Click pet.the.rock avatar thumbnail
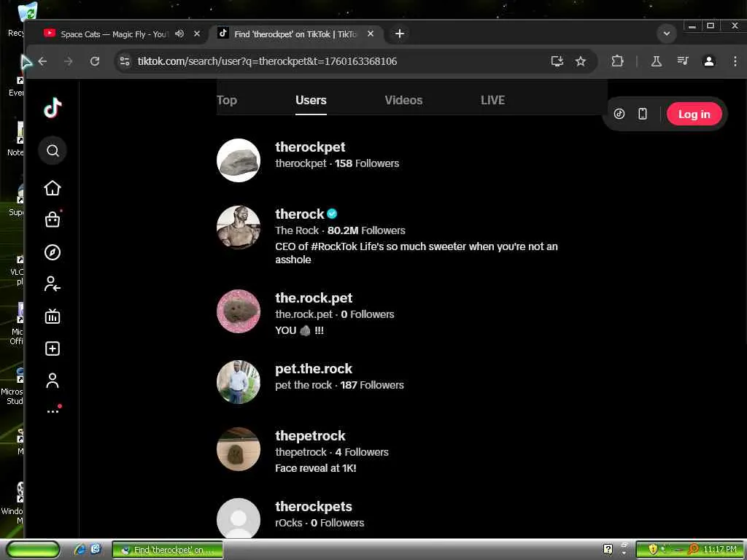The width and height of the screenshot is (747, 560). pyautogui.click(x=239, y=382)
